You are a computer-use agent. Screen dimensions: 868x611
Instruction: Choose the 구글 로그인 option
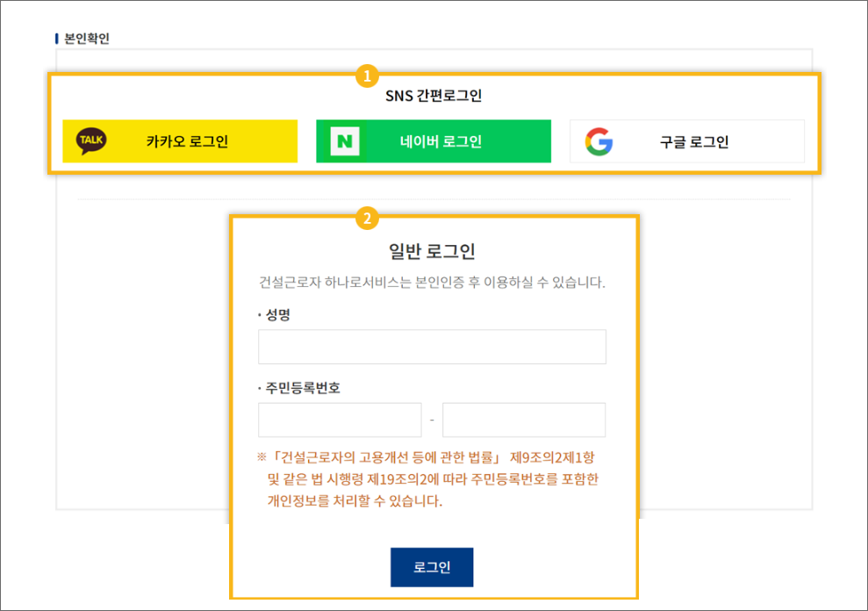tap(687, 140)
